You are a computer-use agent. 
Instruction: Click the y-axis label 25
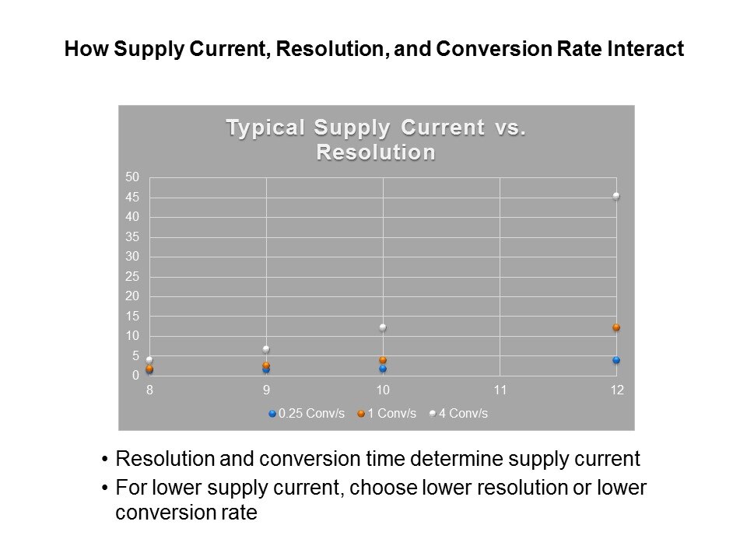(132, 277)
